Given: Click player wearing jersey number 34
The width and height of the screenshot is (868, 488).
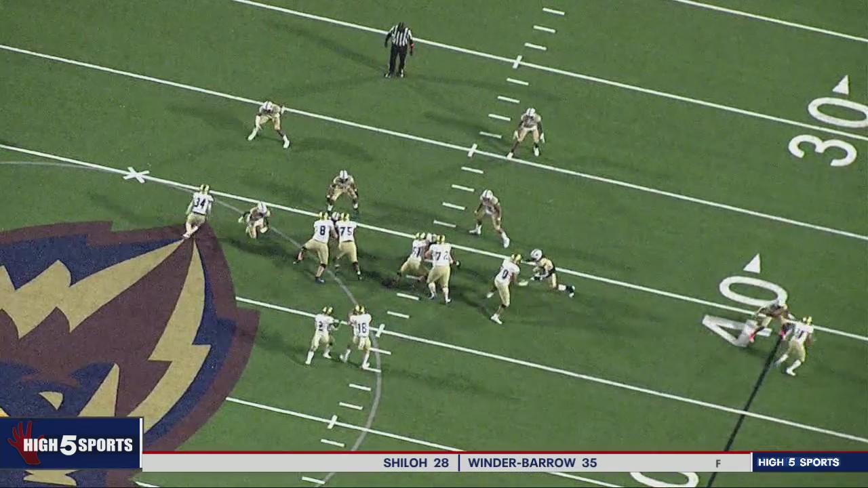Looking at the screenshot, I should click(199, 209).
